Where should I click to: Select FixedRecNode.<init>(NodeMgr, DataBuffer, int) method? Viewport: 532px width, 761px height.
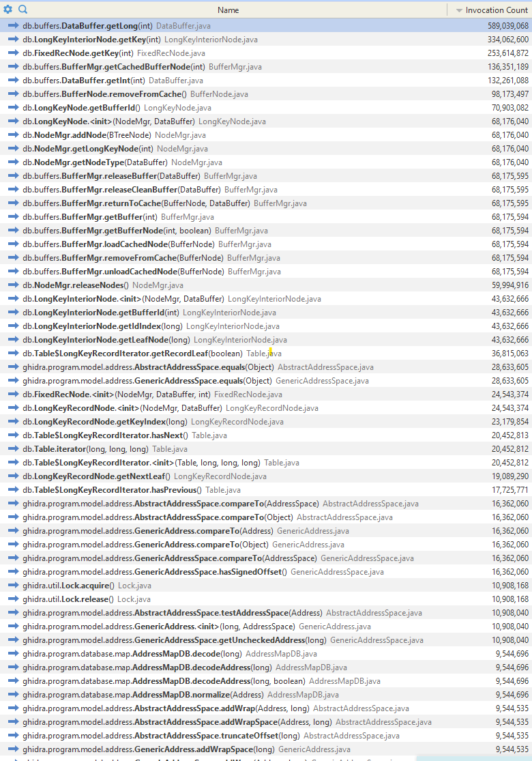(x=117, y=394)
